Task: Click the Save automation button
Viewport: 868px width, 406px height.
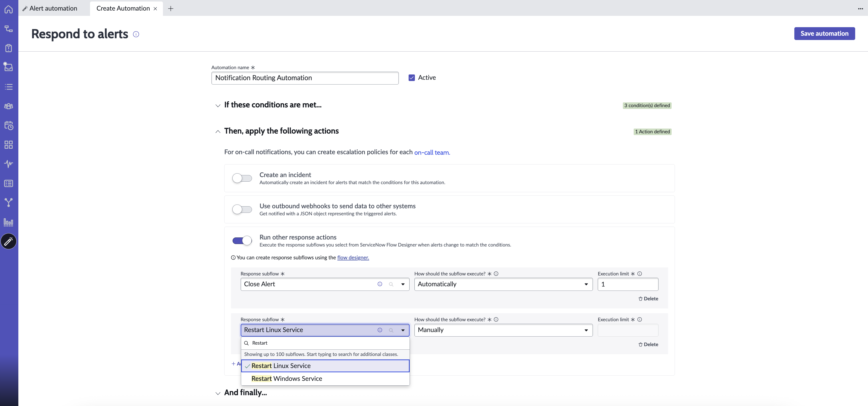Action: (x=824, y=33)
